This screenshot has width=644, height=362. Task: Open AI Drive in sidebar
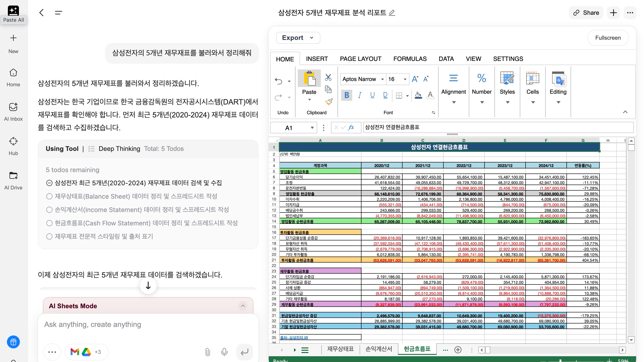[x=13, y=181]
